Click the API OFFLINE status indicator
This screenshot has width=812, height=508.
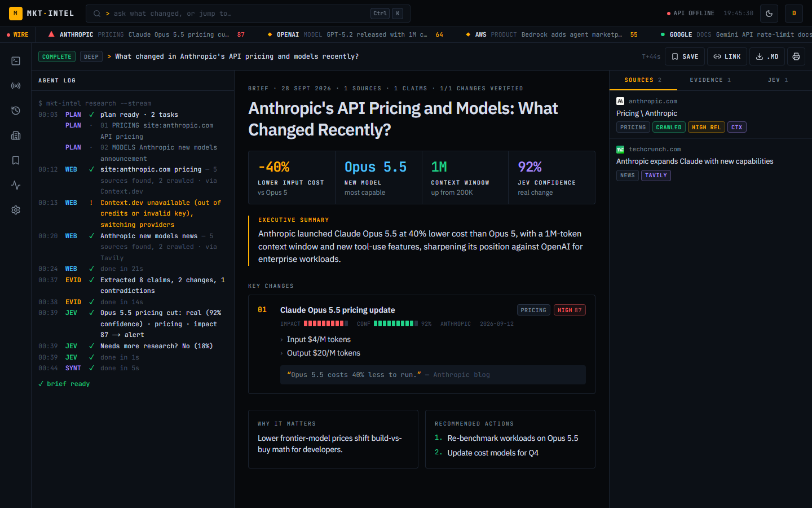click(x=690, y=13)
